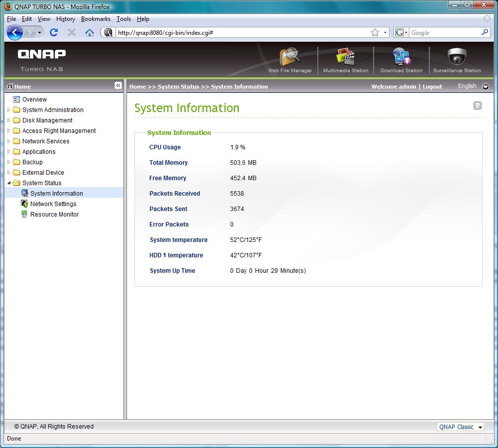498x448 pixels.
Task: Collapse the System Status folder
Action: [x=9, y=183]
